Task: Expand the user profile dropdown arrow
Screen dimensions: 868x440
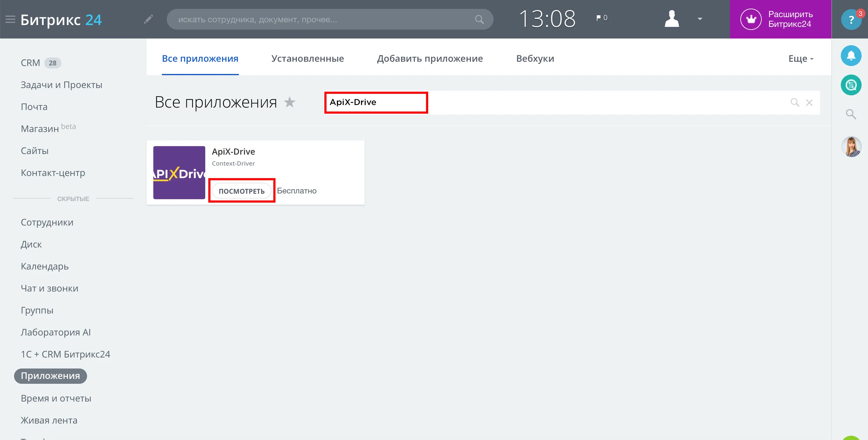Action: pyautogui.click(x=700, y=19)
